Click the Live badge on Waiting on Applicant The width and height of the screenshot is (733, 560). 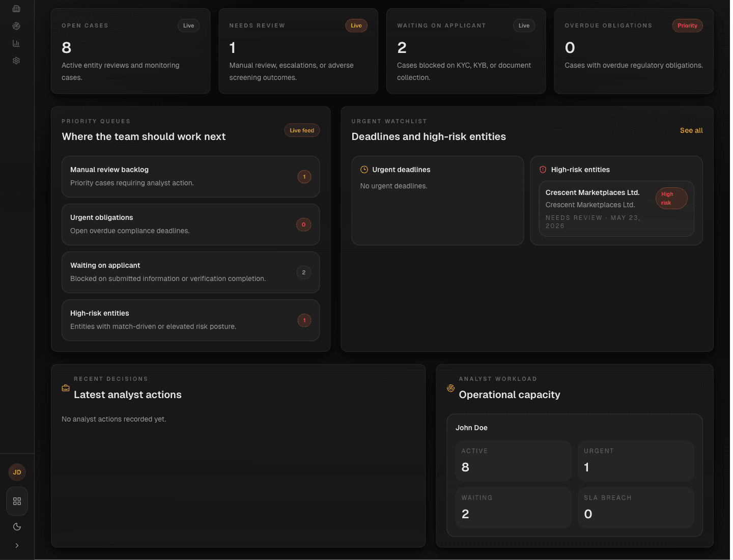tap(524, 25)
